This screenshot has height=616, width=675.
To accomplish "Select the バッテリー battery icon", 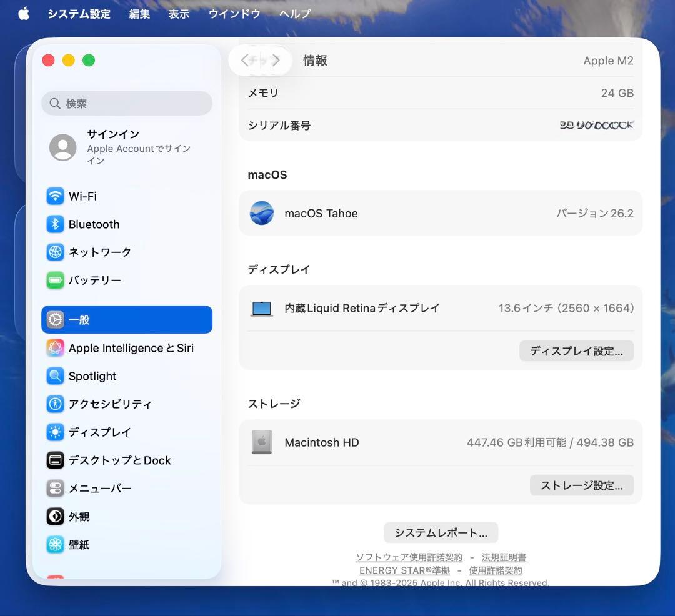I will coord(55,281).
